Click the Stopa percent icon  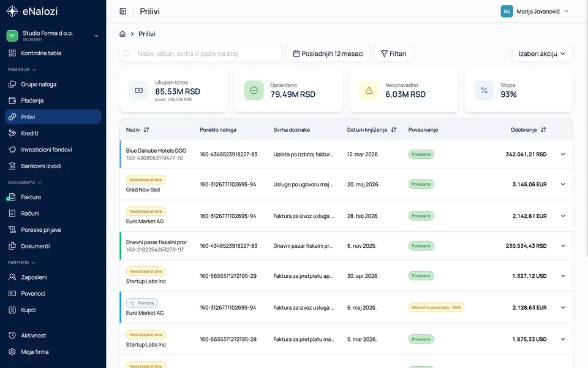[484, 91]
